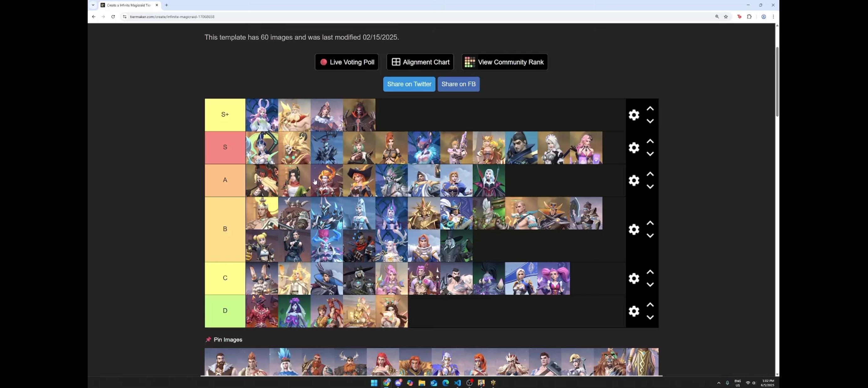
Task: Open Chrome three-dot menu
Action: pos(773,17)
